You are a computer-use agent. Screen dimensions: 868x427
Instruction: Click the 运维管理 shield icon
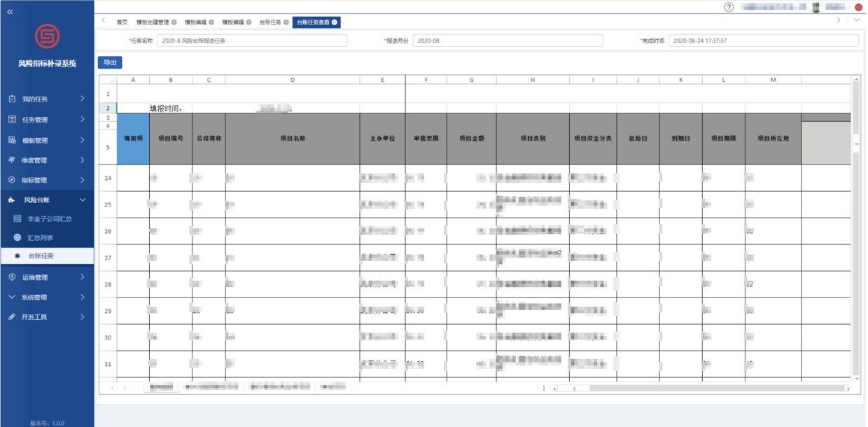coord(12,277)
